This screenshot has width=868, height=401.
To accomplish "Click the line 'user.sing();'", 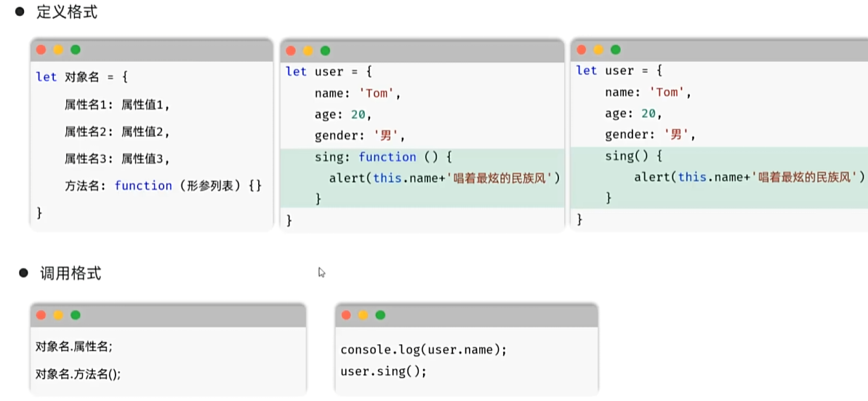I will click(384, 371).
